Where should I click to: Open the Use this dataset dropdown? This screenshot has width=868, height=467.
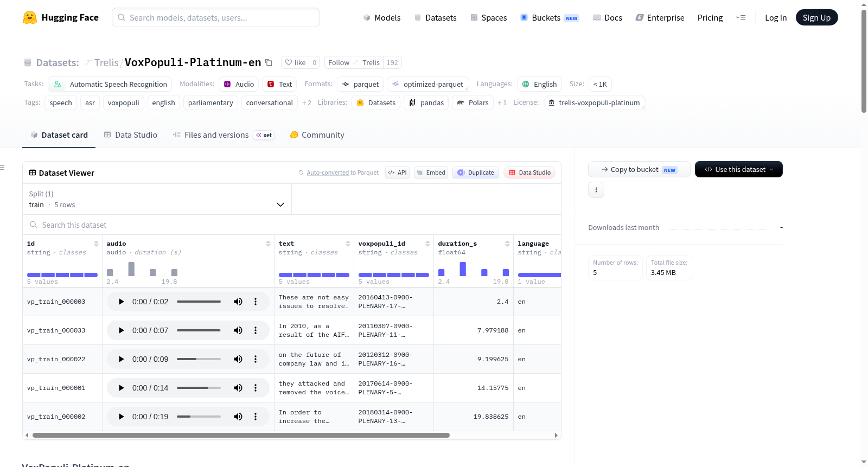(x=739, y=169)
